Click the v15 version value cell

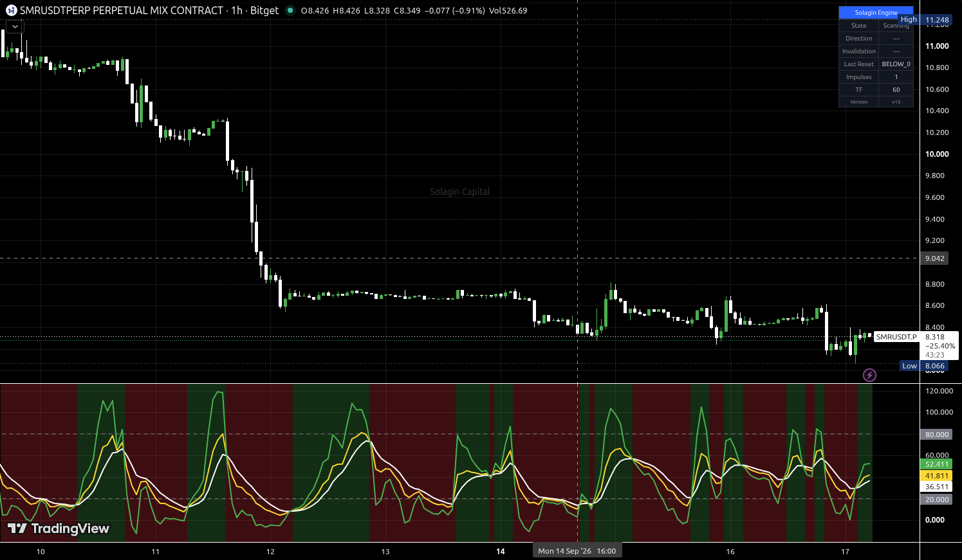896,102
